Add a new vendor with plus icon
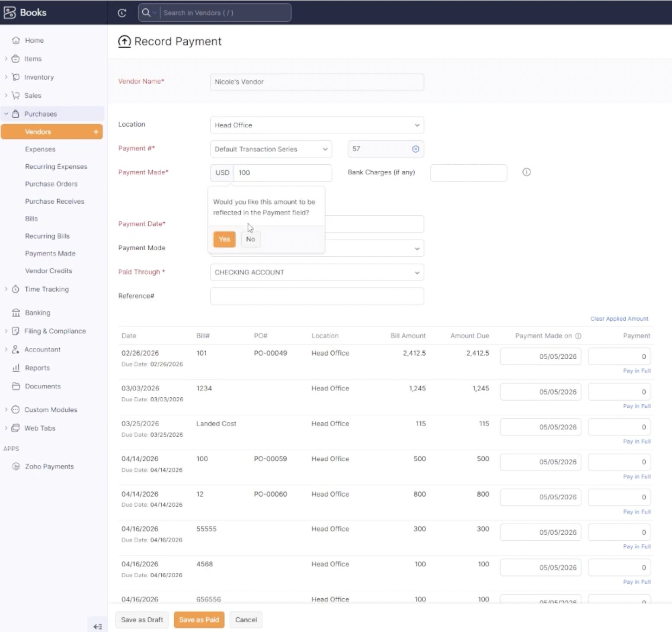The height and width of the screenshot is (632, 672). pos(96,132)
